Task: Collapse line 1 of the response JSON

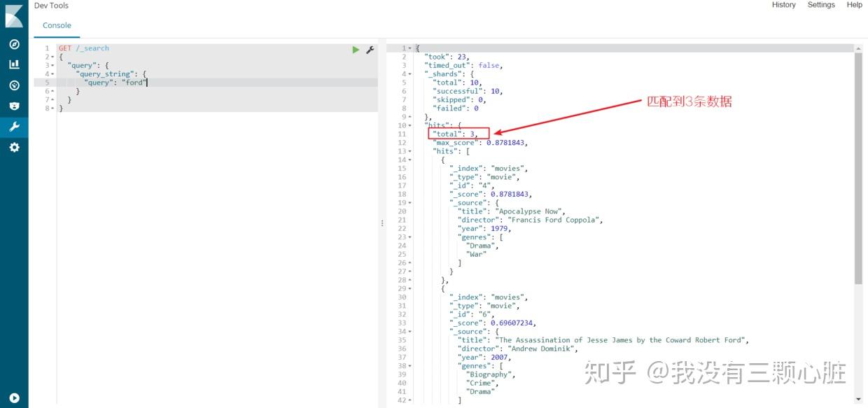Action: point(409,48)
